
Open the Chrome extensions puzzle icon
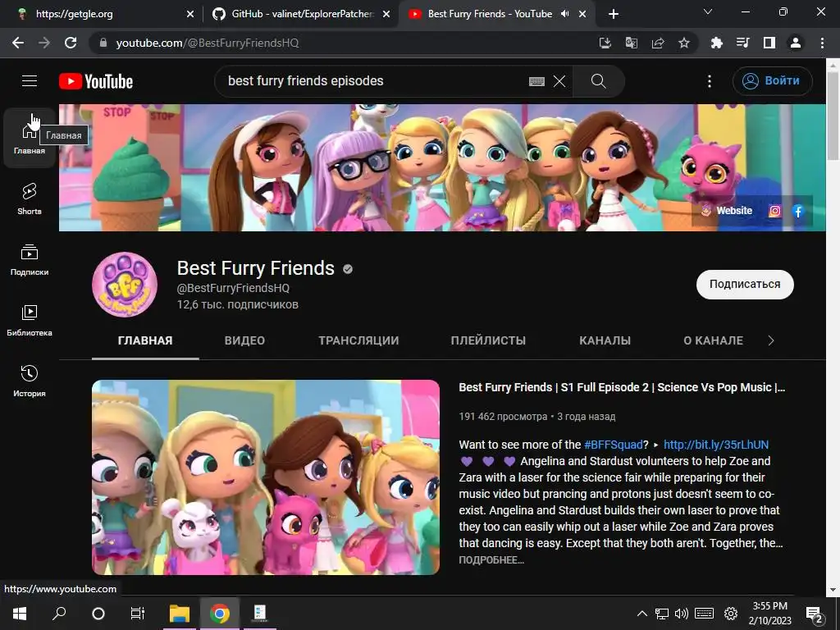716,43
